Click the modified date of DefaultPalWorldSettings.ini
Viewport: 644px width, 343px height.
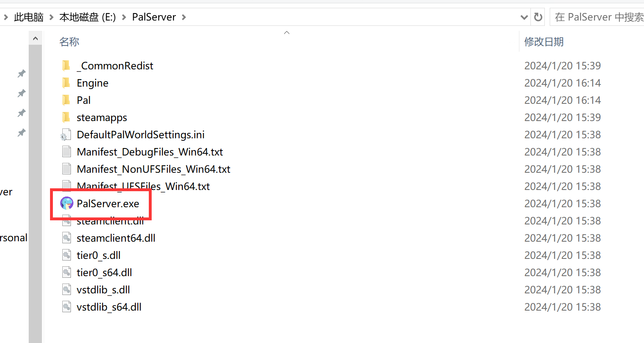coord(562,135)
